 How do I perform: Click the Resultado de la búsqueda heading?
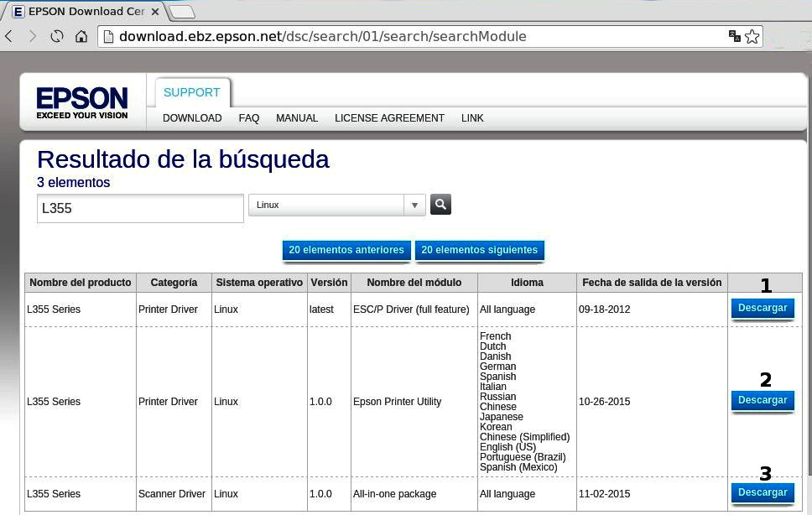pos(184,159)
